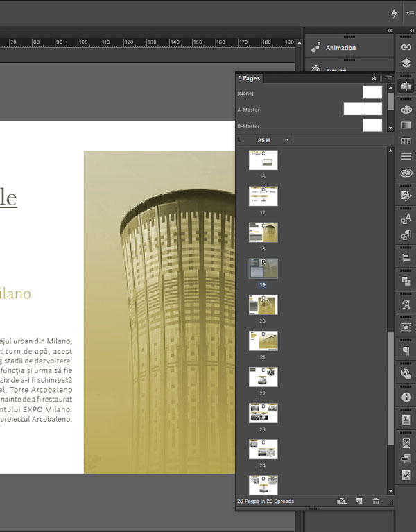Screen dimensions: 416x532
Task: Open the Swatches palette icon
Action: 406,110
